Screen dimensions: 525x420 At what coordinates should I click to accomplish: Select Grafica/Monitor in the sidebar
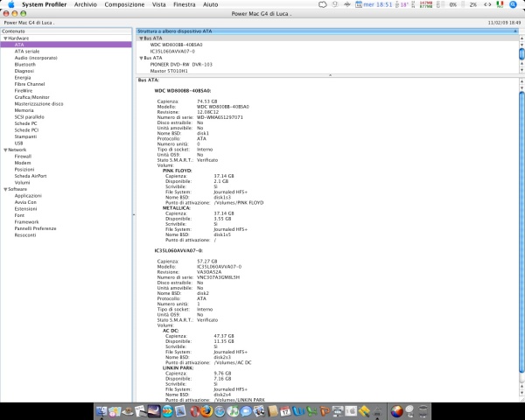pyautogui.click(x=31, y=97)
